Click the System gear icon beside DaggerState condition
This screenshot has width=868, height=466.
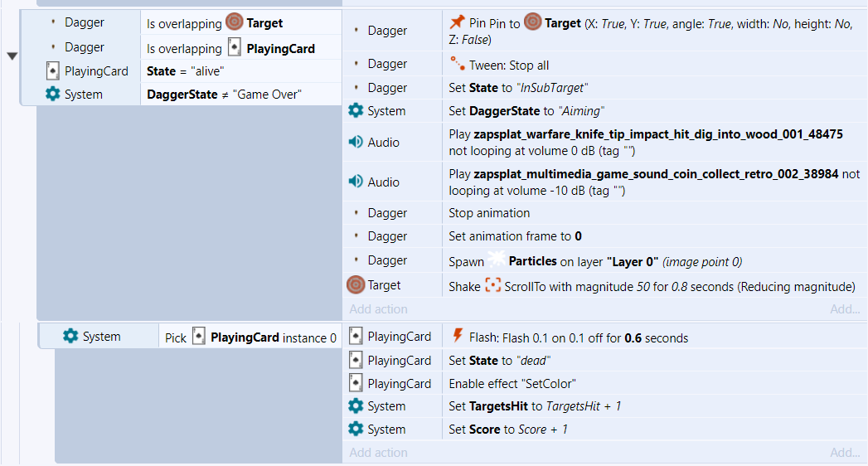click(x=52, y=94)
